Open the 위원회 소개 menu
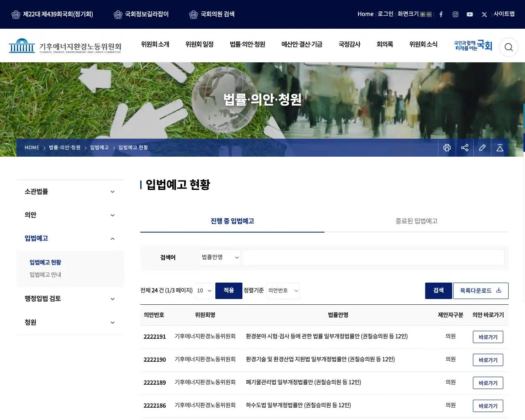The image size is (525, 420). click(155, 44)
